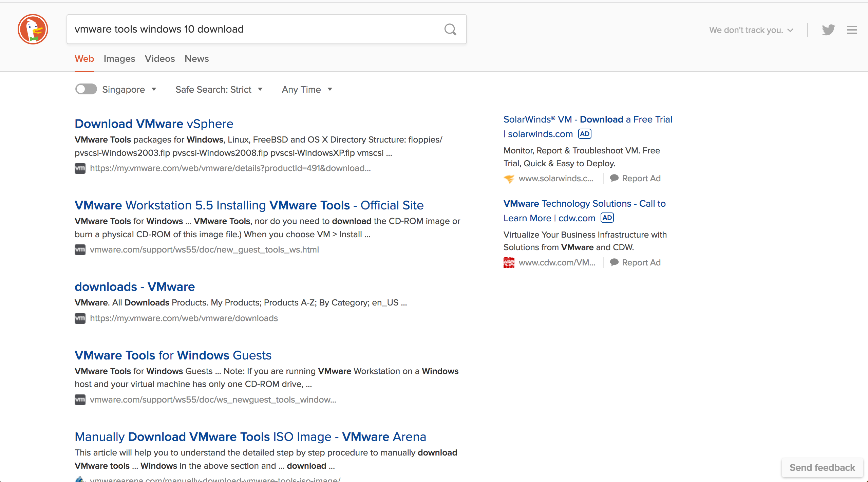Expand the We don't track you menu
The height and width of the screenshot is (482, 868).
click(x=751, y=30)
